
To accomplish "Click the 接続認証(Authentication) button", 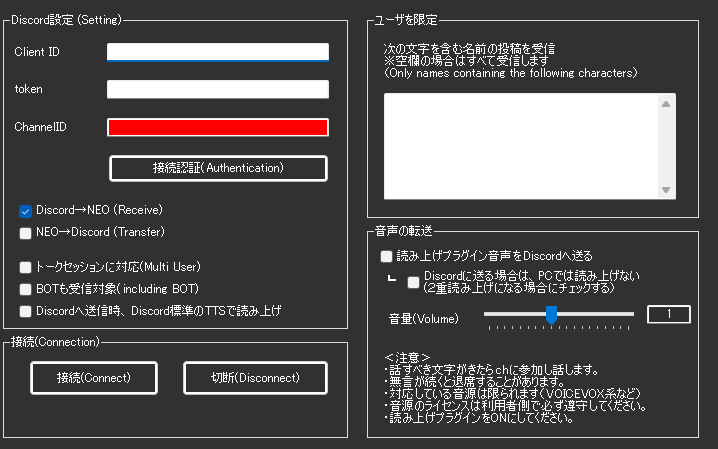I will pyautogui.click(x=218, y=168).
